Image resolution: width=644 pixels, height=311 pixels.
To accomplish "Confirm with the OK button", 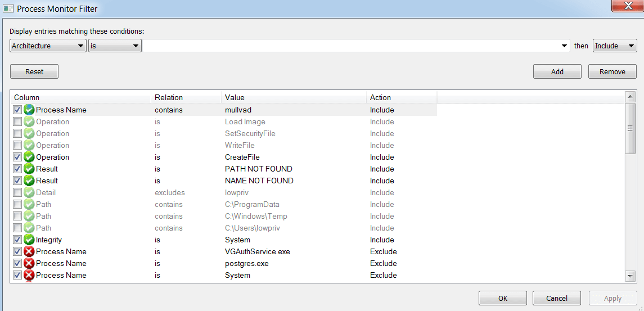I will (x=503, y=298).
